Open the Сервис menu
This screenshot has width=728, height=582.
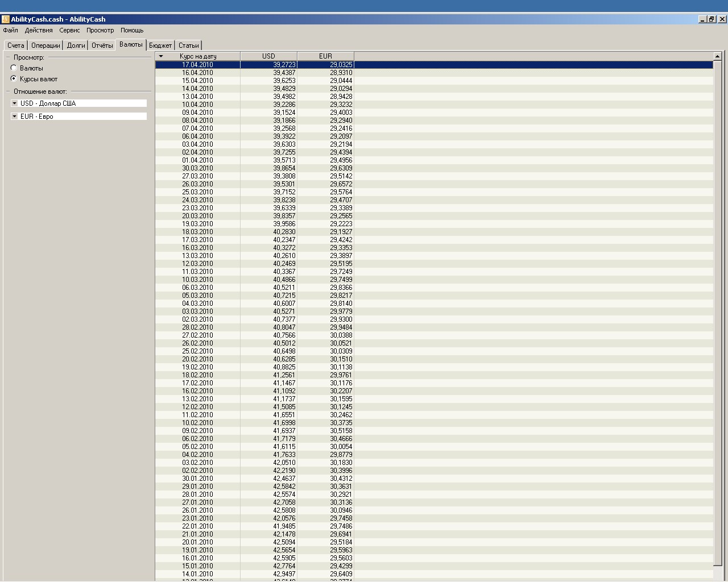click(69, 31)
